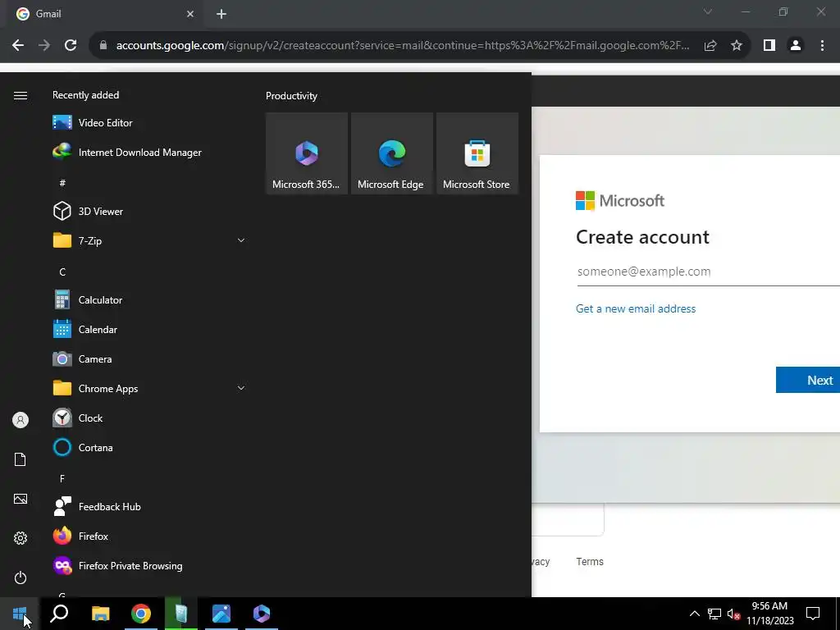The image size is (840, 630).
Task: Share this page icon in address bar
Action: coord(710,46)
